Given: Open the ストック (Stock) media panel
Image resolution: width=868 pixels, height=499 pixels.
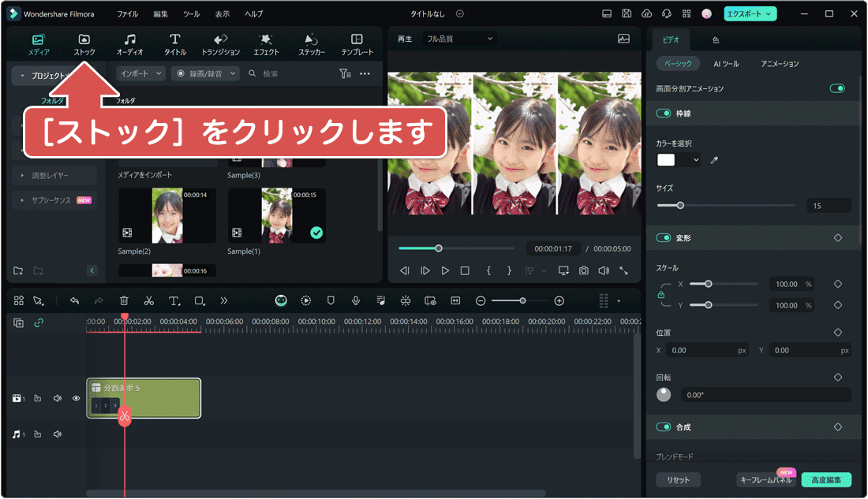Looking at the screenshot, I should coord(84,42).
